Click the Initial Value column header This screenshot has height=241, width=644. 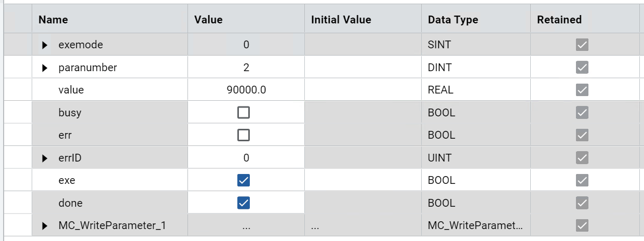341,20
